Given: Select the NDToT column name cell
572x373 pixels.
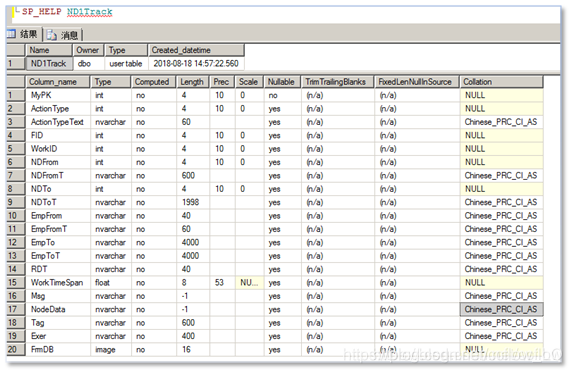Looking at the screenshot, I should (58, 202).
